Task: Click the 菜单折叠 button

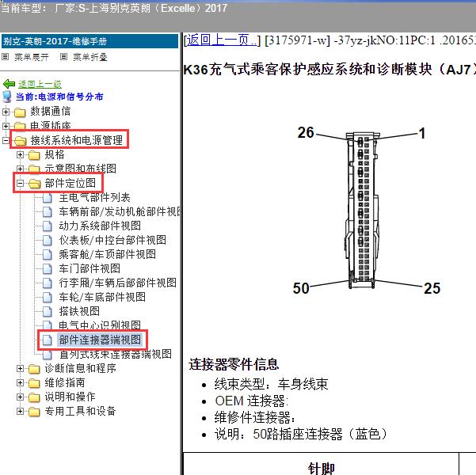Action: pyautogui.click(x=90, y=57)
